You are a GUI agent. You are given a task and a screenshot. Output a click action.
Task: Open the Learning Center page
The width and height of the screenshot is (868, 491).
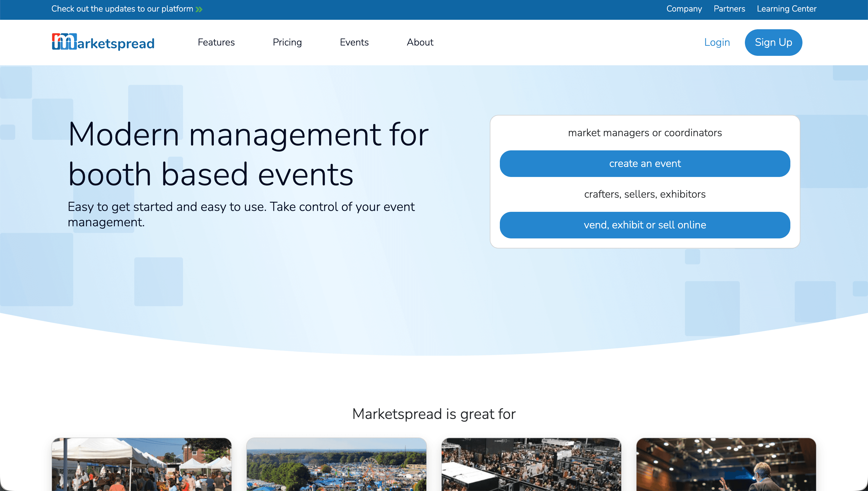(787, 9)
